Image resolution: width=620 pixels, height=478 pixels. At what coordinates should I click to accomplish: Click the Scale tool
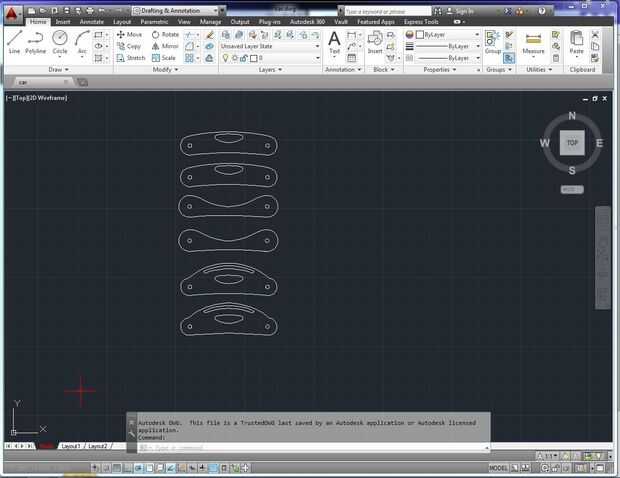[x=164, y=58]
